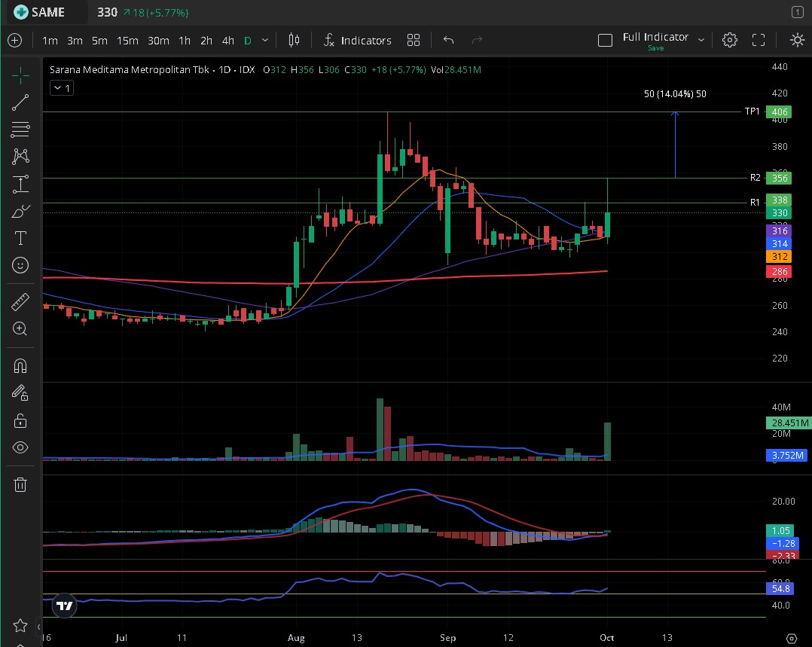Viewport: 812px width, 647px height.
Task: Open chart settings gear icon
Action: point(729,40)
